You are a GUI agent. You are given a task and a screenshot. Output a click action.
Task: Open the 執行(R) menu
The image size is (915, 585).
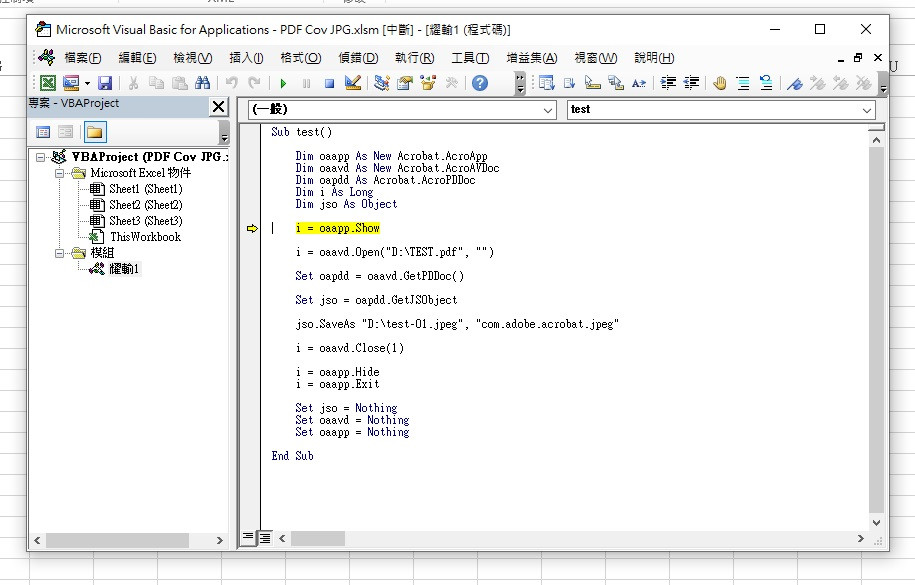[x=414, y=58]
